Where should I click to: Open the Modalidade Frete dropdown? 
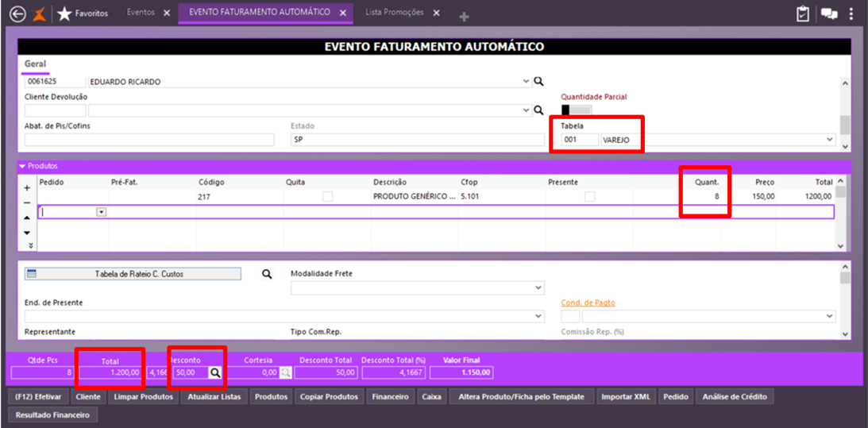pos(538,288)
